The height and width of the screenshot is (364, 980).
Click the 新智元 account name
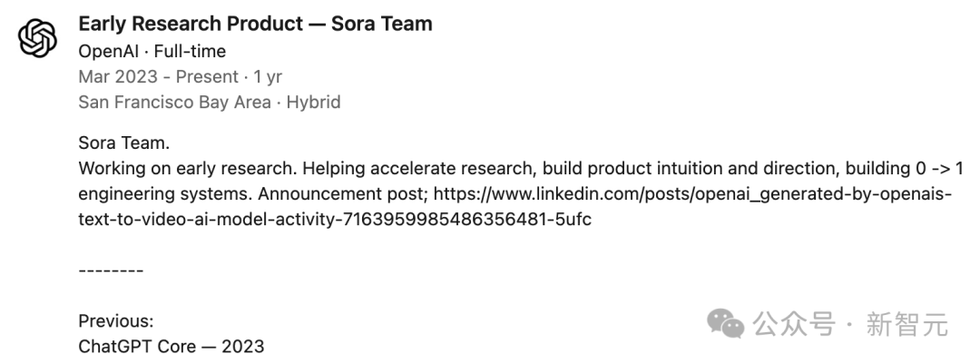coord(907,324)
